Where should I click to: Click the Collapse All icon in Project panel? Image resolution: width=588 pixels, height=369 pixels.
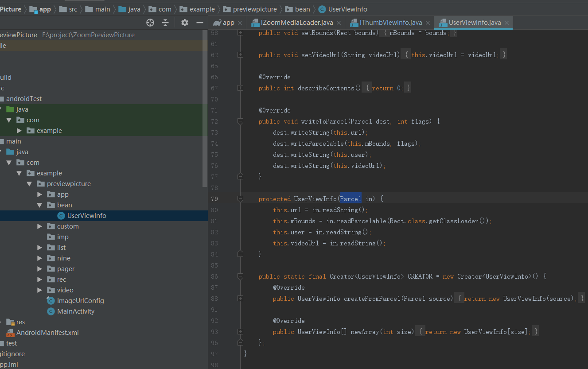(x=166, y=22)
